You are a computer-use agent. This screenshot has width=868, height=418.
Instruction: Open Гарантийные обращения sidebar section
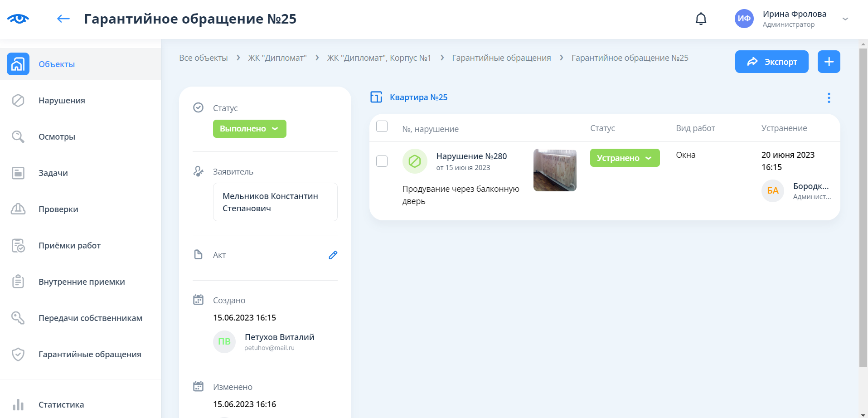pyautogui.click(x=90, y=355)
